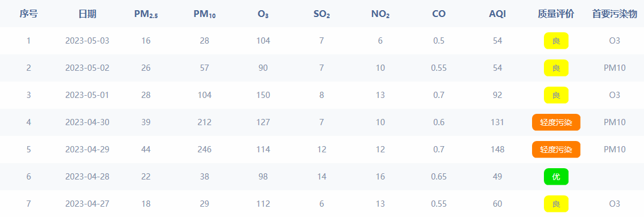Click the green 优 quality badge
The width and height of the screenshot is (644, 222).
(x=556, y=177)
